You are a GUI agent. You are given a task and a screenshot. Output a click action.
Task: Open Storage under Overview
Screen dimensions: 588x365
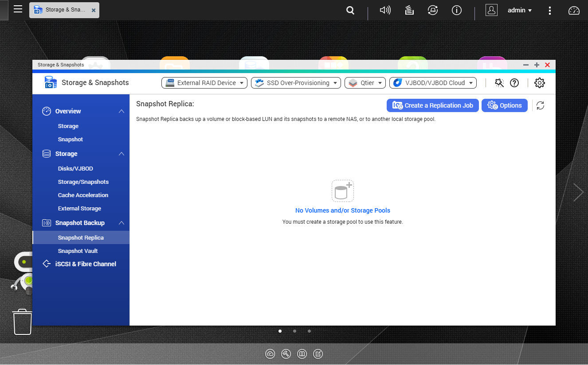[68, 126]
